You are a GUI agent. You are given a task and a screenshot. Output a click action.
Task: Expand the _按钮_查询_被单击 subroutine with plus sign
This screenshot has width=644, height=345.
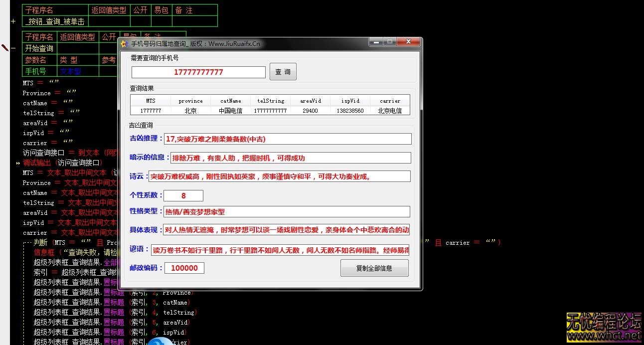13,21
